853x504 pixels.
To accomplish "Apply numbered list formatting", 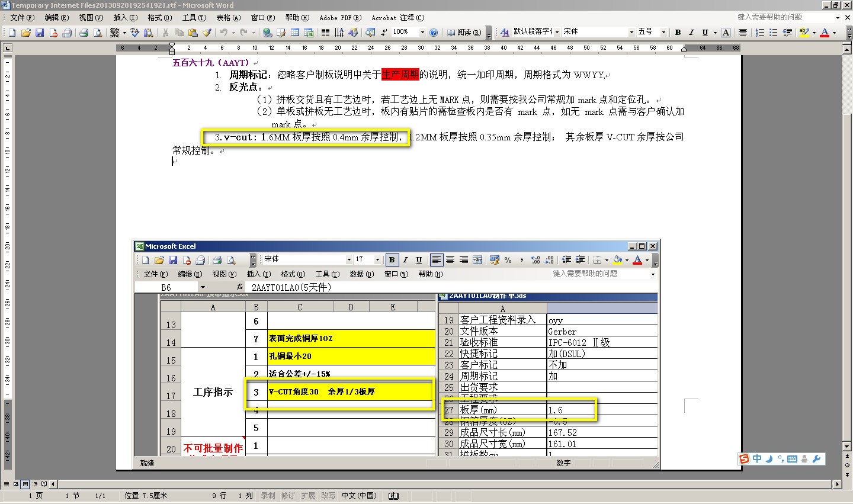I will 759,33.
